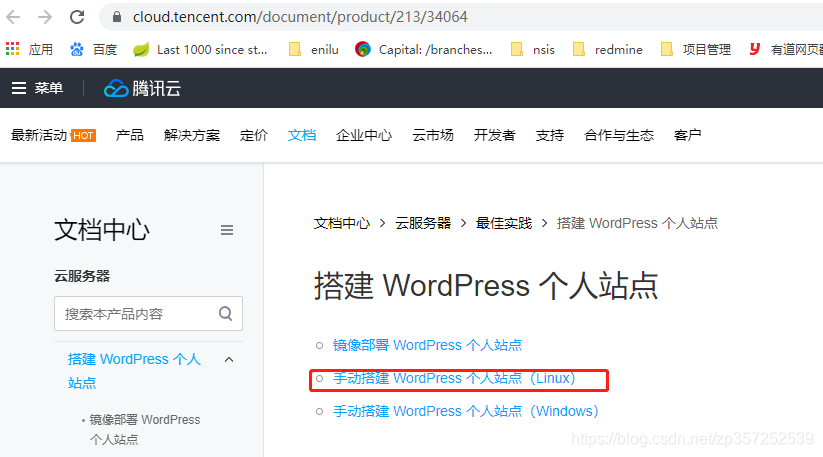Open the 项目管理 bookmark folder

click(696, 50)
